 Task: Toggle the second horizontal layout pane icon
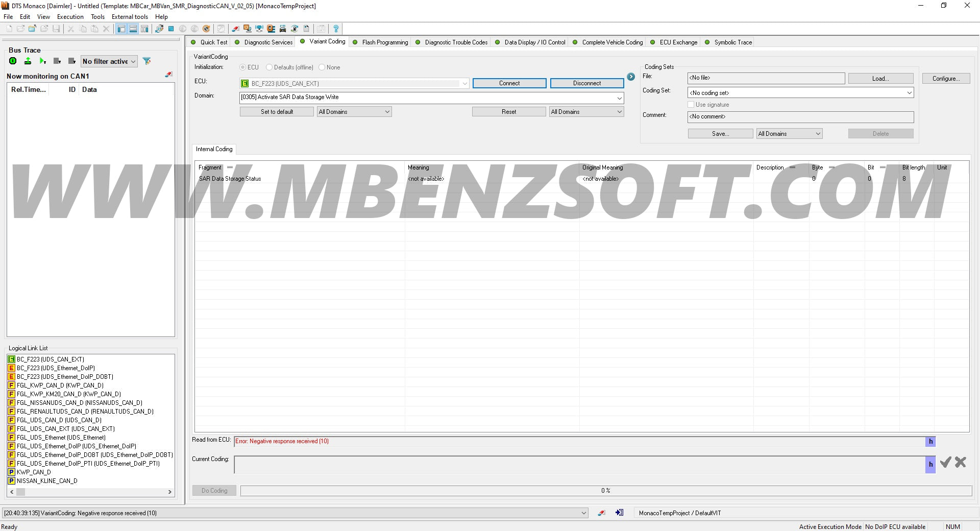coord(133,29)
